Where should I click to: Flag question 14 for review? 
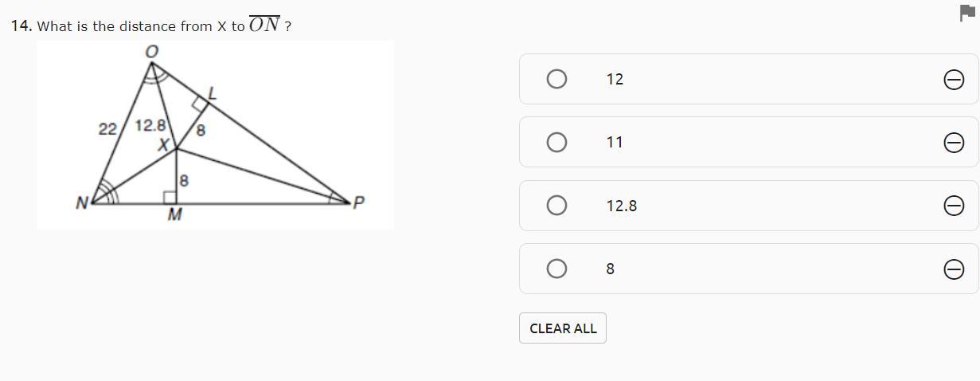click(x=967, y=13)
